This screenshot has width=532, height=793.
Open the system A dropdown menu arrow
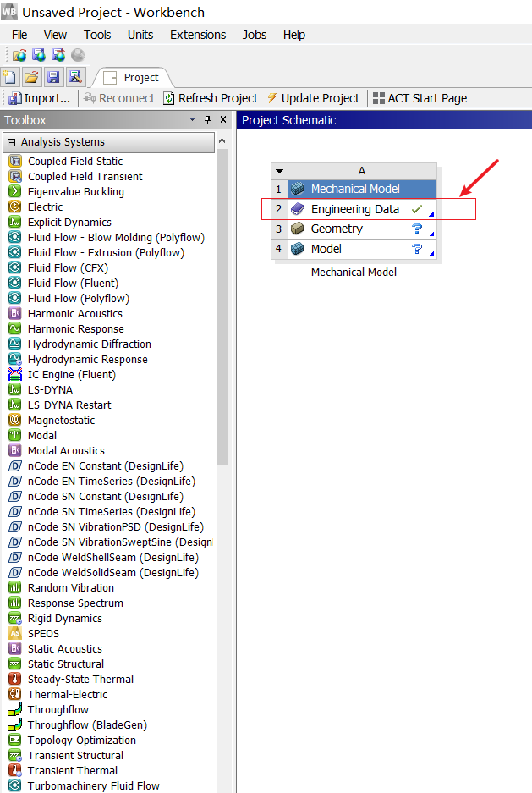pos(279,171)
